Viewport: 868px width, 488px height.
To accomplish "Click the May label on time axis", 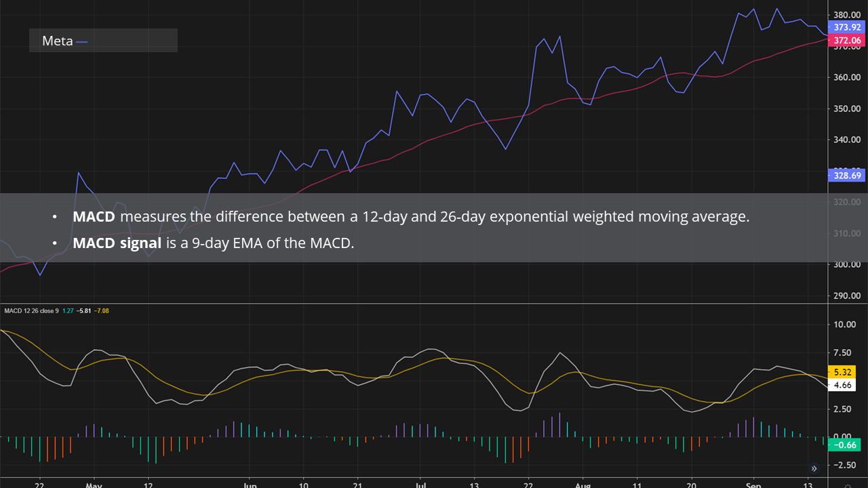I will 94,485.
